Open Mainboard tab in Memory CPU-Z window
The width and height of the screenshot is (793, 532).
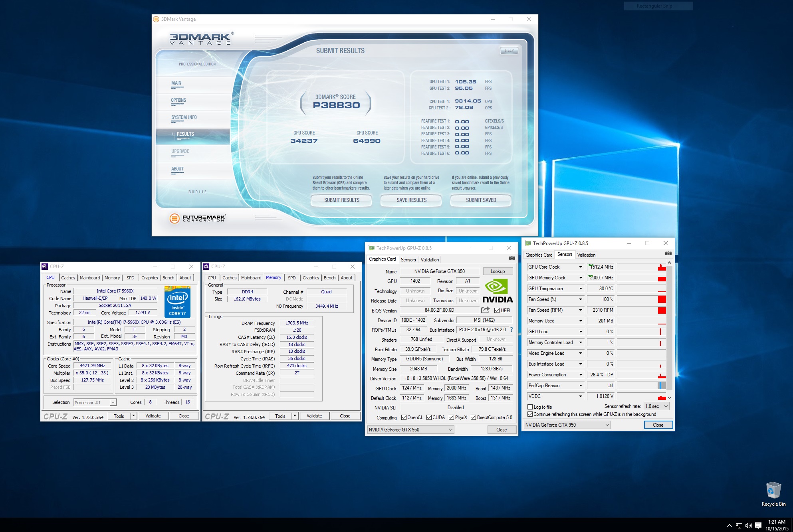click(251, 278)
